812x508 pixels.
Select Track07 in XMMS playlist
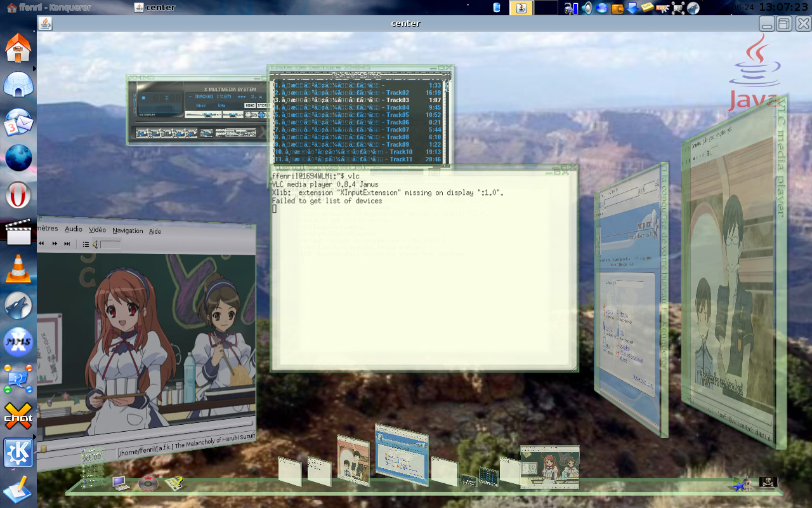358,130
